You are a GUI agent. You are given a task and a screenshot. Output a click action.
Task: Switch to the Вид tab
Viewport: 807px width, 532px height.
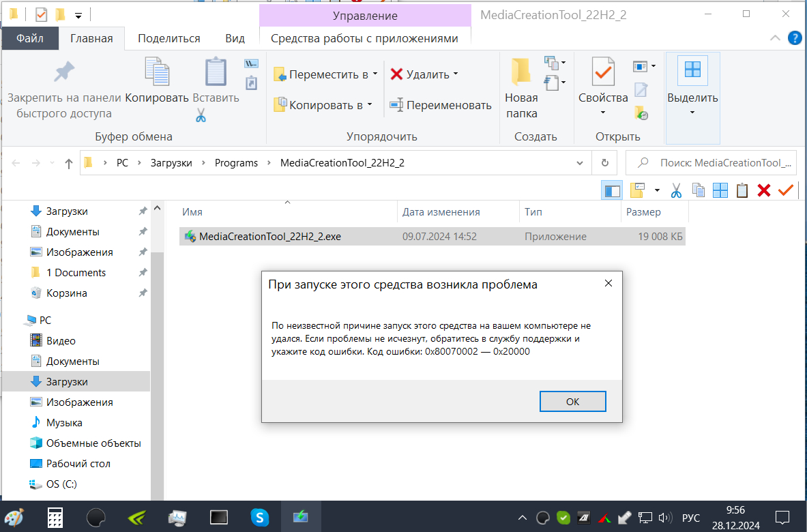(235, 39)
